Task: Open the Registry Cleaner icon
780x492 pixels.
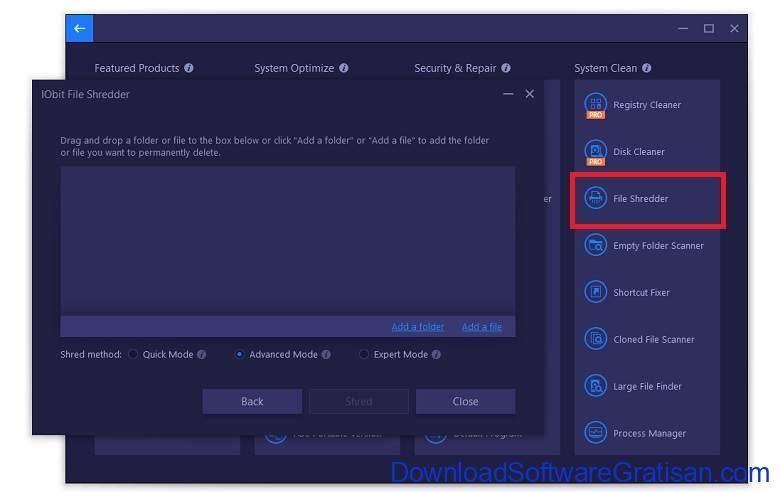Action: pos(595,104)
